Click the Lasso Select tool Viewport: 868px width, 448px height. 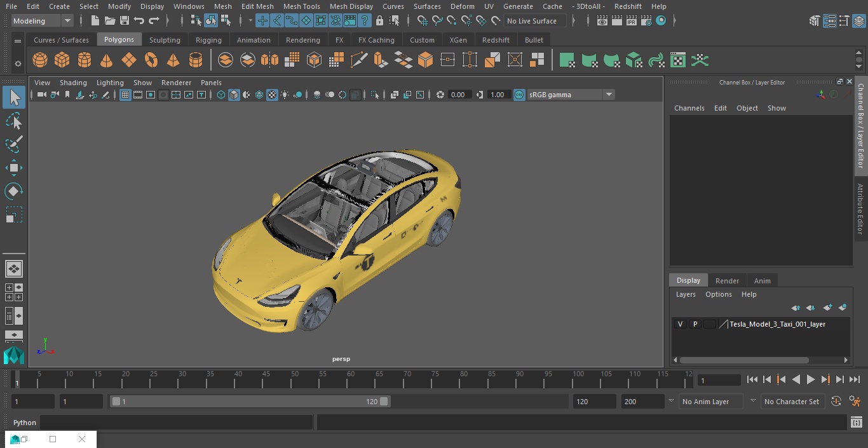click(13, 121)
